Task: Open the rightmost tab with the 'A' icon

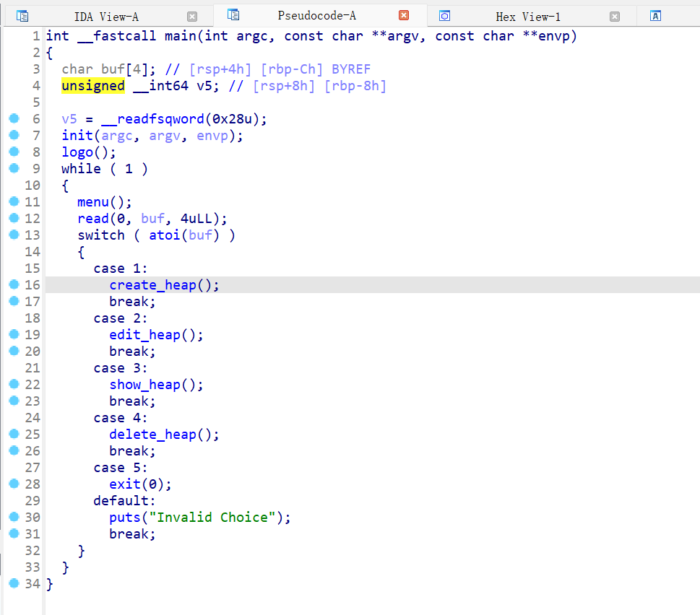Action: 655,16
